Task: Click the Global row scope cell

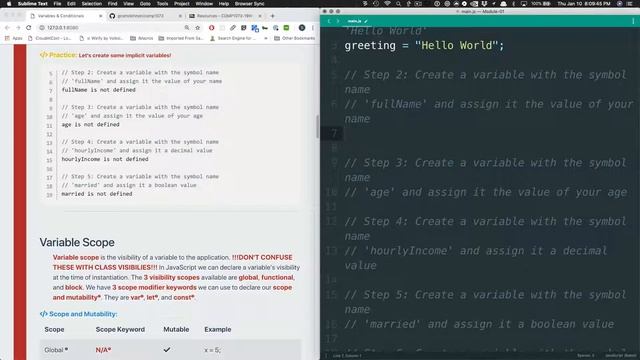Action: click(56, 350)
